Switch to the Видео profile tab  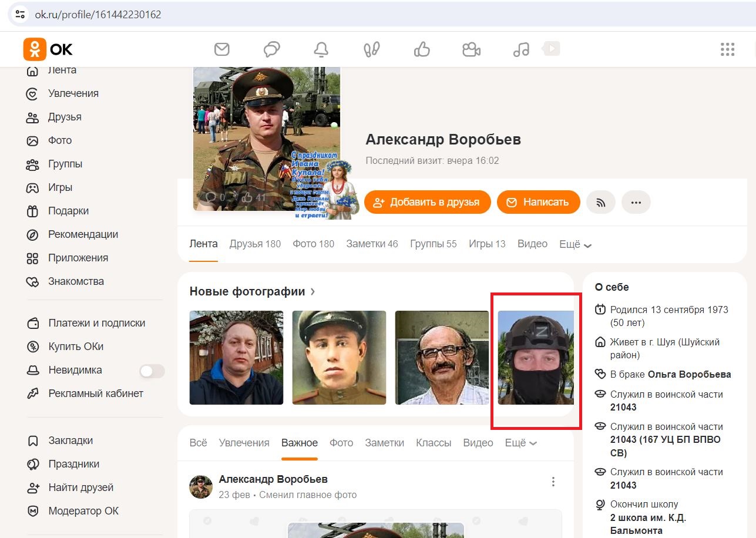coord(532,244)
